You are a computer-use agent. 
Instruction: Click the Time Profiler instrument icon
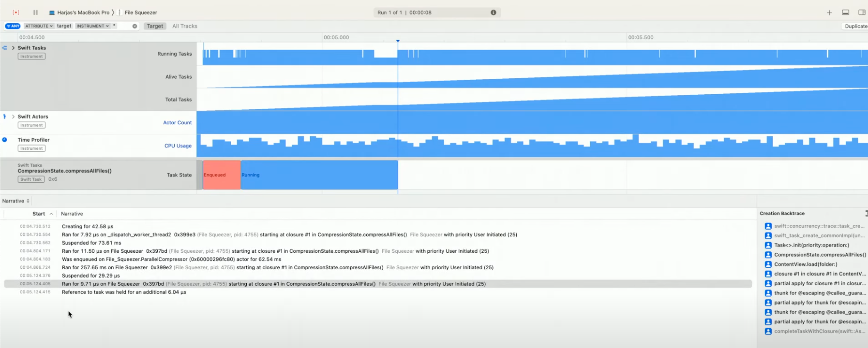pyautogui.click(x=4, y=140)
